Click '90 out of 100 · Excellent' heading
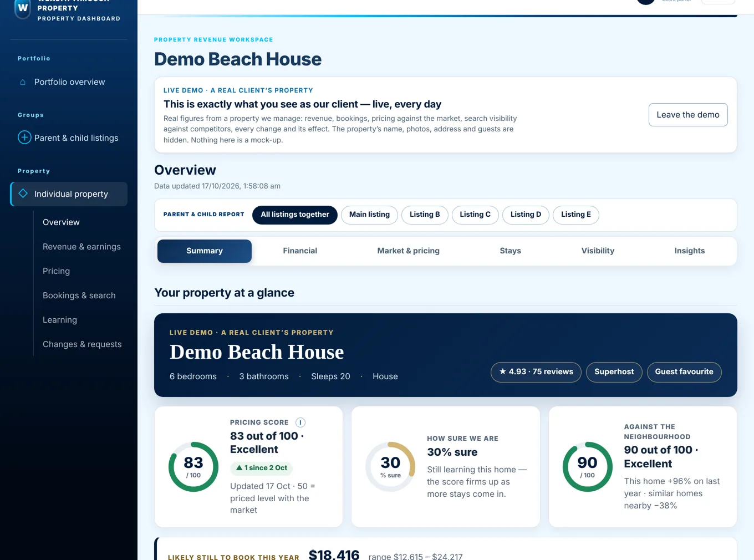This screenshot has height=560, width=754. click(x=661, y=457)
